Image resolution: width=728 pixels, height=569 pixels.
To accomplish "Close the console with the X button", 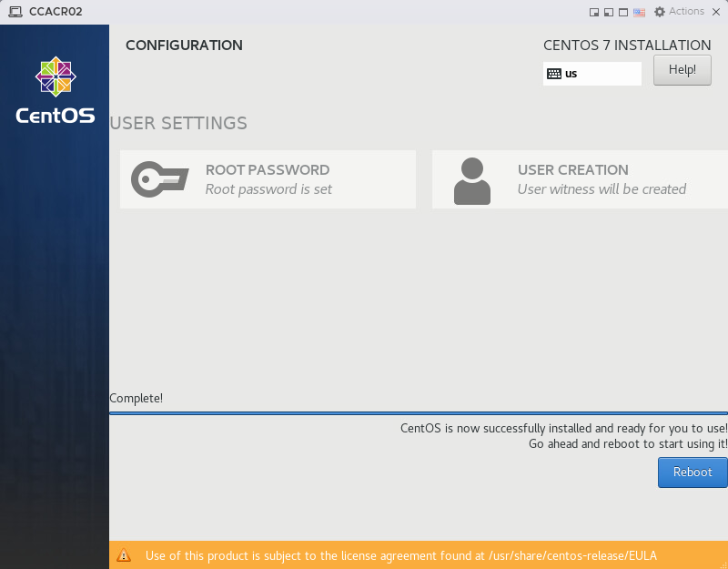I will tap(717, 12).
